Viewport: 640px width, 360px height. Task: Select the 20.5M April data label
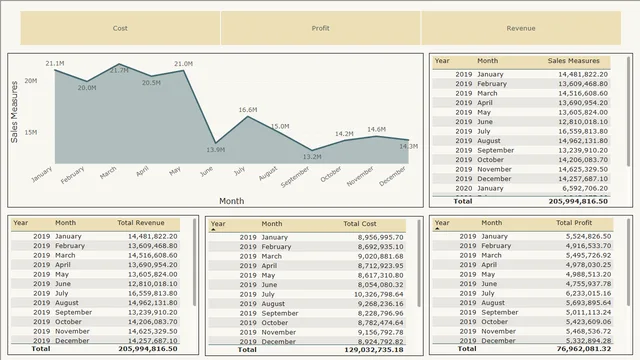point(151,83)
